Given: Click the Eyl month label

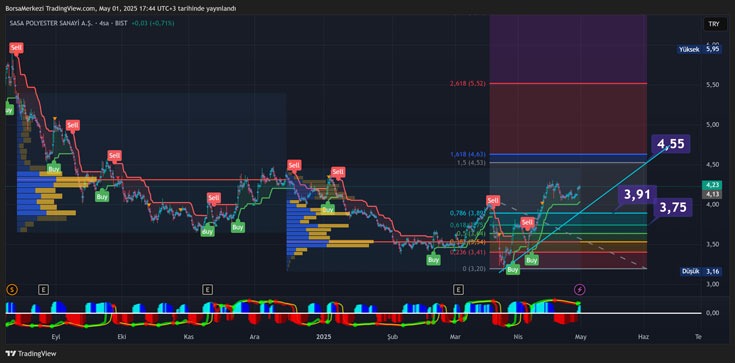Looking at the screenshot, I should (x=55, y=337).
